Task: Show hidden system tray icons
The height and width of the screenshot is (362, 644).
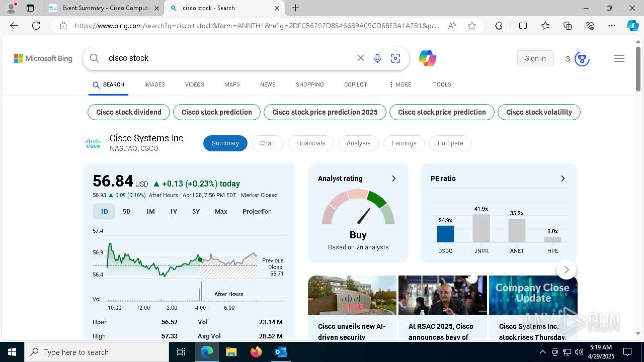Action: tap(542, 352)
